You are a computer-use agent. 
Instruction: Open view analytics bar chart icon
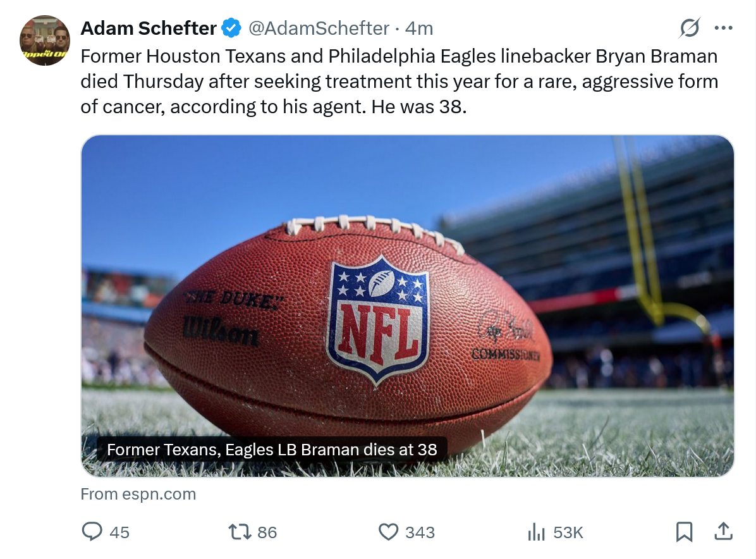point(536,532)
